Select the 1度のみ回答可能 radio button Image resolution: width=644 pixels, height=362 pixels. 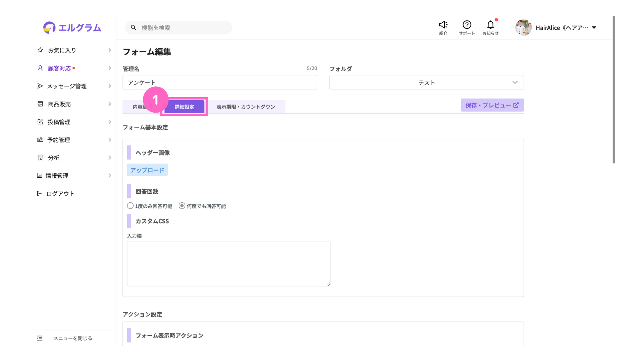tap(130, 206)
